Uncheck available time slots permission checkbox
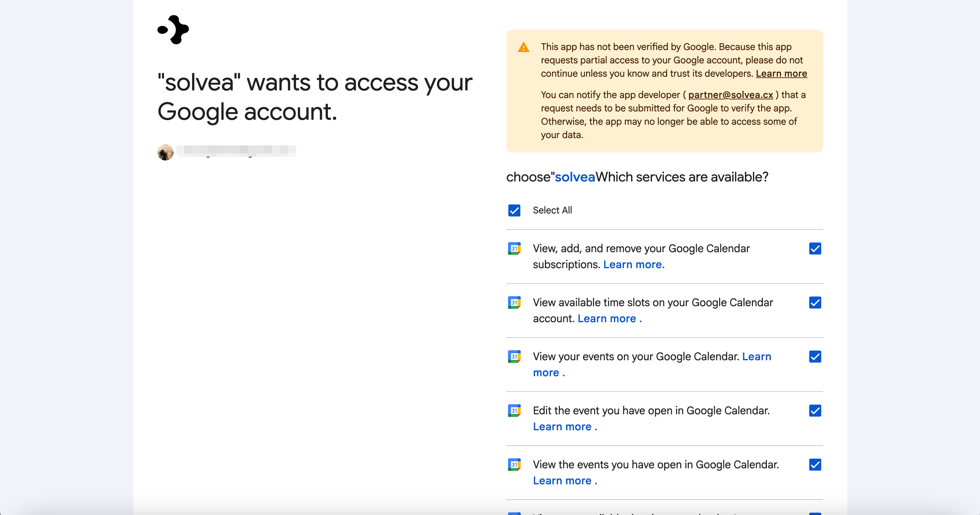Screen dimensions: 980x515 pos(815,303)
